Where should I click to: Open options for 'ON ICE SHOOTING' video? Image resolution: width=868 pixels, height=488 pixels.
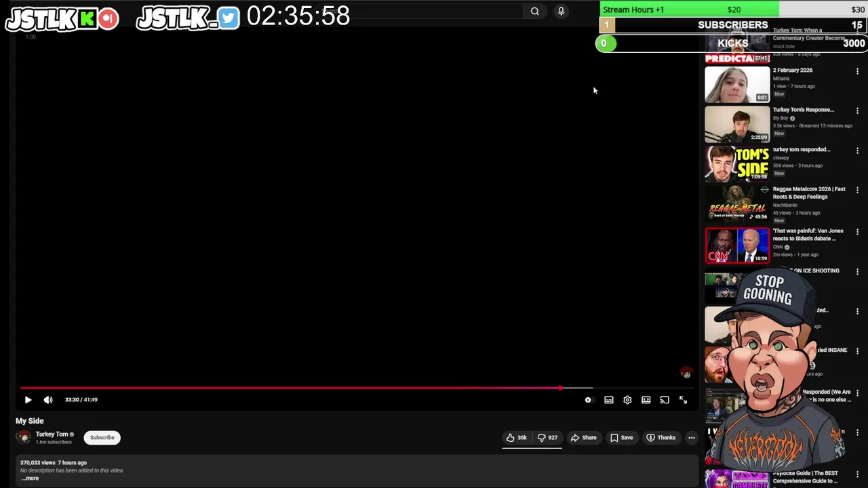point(857,272)
